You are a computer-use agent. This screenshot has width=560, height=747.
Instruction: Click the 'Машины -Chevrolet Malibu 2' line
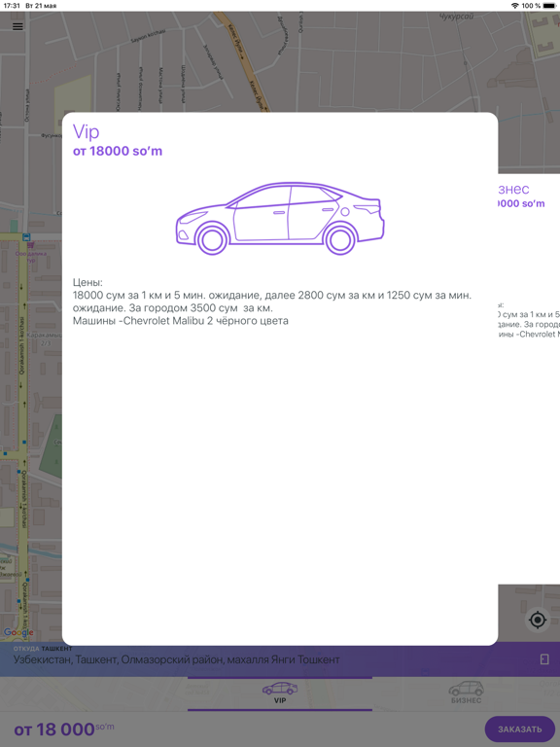pos(181,321)
